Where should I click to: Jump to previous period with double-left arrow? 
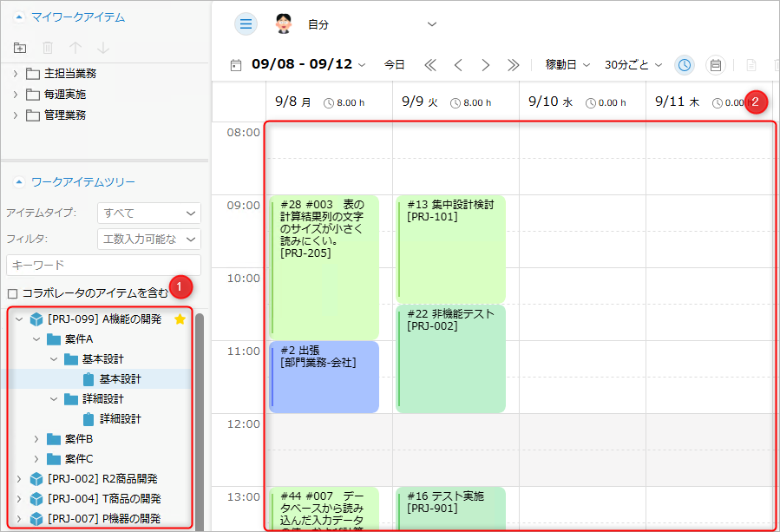pos(430,65)
